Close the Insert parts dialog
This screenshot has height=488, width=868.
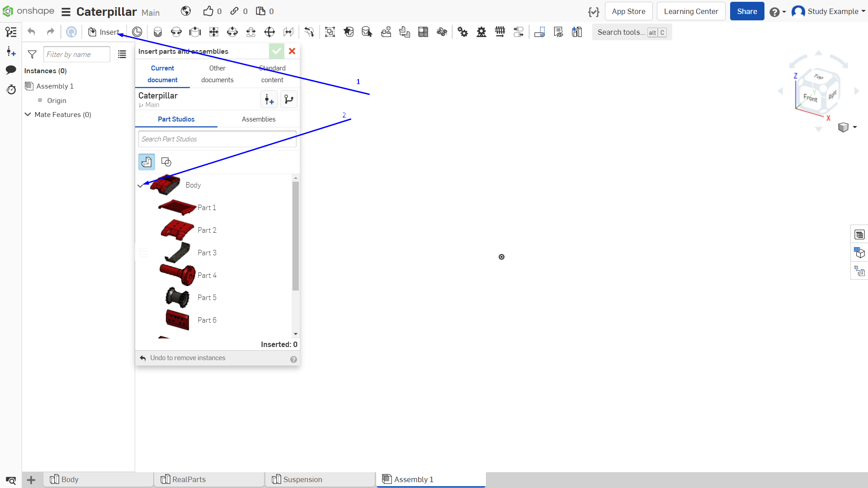click(292, 51)
